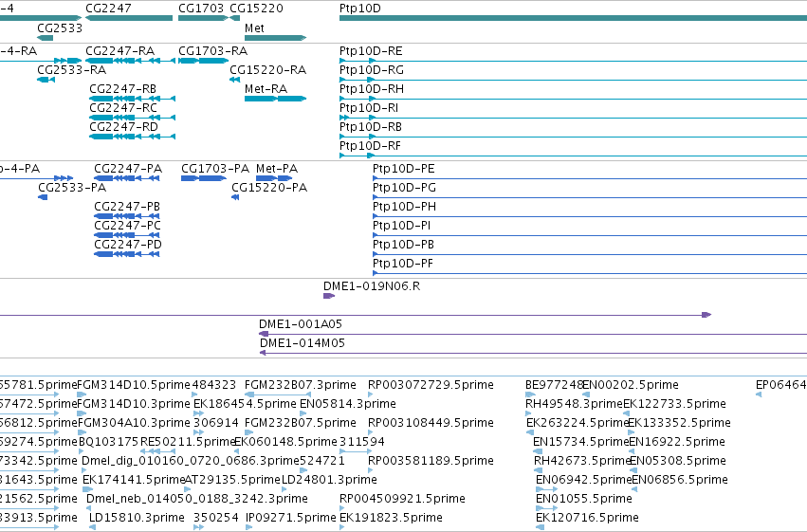
Task: Select protein Ptp10D-PH
Action: [590, 216]
